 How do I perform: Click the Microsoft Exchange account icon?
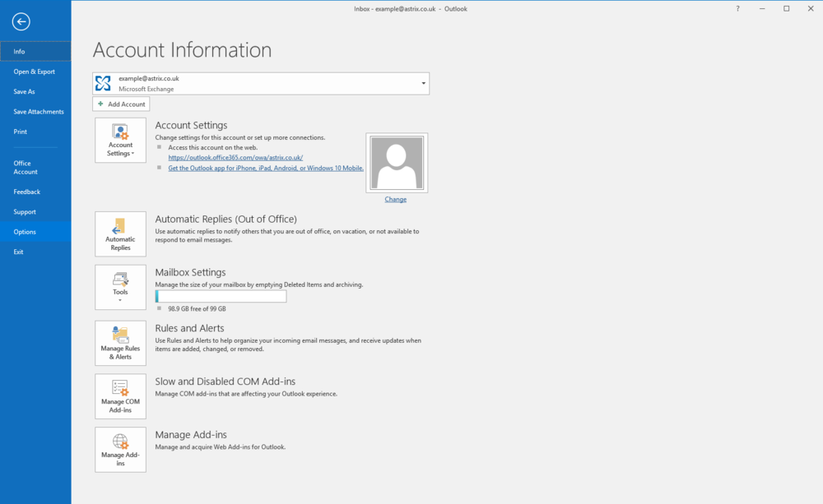pyautogui.click(x=104, y=83)
